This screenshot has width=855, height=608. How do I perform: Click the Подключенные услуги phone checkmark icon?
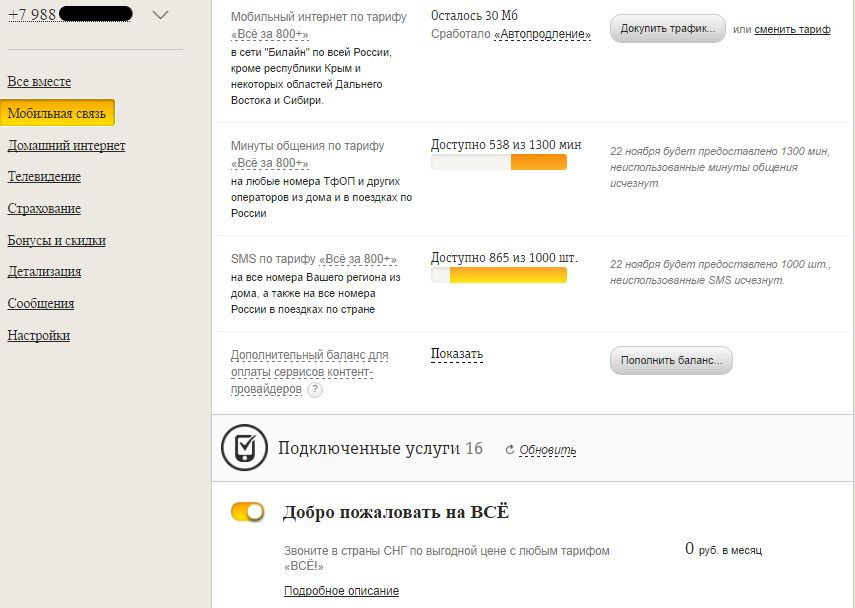[x=244, y=448]
